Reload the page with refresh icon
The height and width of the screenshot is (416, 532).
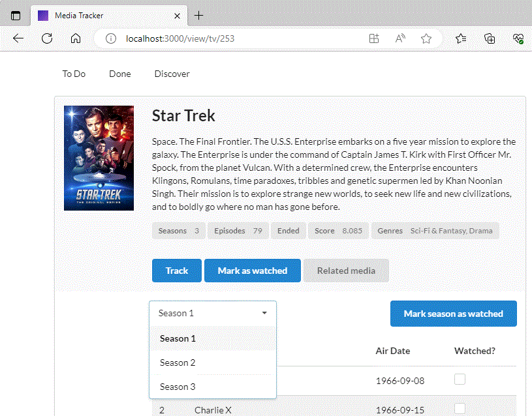[47, 38]
